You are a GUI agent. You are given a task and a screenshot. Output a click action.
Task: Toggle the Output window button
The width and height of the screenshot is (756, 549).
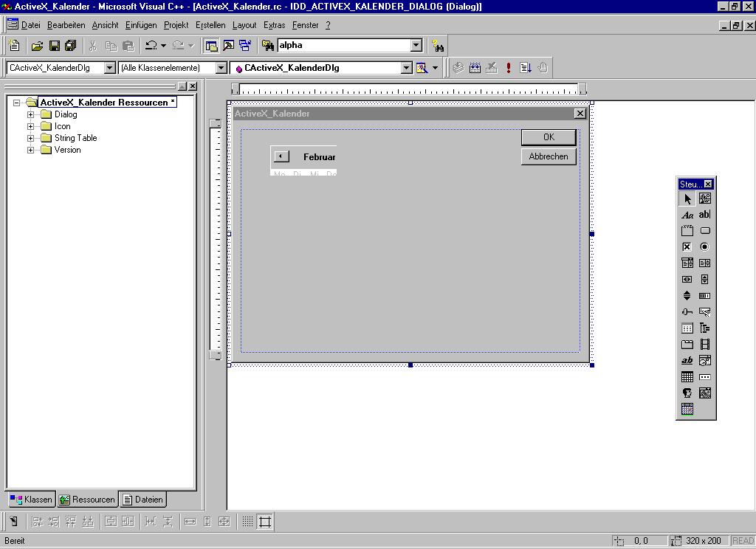coord(229,46)
